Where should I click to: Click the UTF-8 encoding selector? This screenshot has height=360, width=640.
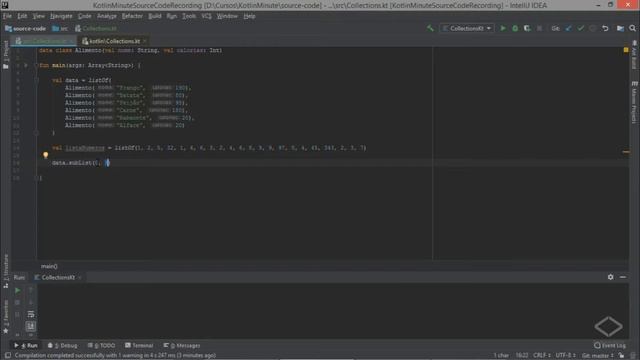pyautogui.click(x=566, y=356)
